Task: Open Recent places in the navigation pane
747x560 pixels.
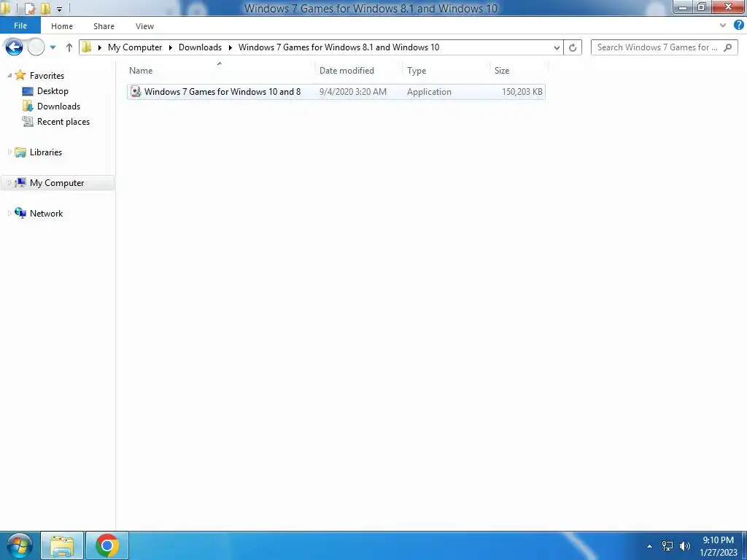Action: click(63, 122)
